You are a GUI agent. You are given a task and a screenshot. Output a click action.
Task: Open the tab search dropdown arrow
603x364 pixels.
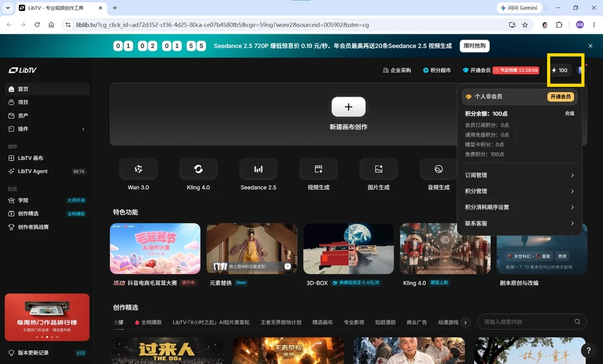8,8
